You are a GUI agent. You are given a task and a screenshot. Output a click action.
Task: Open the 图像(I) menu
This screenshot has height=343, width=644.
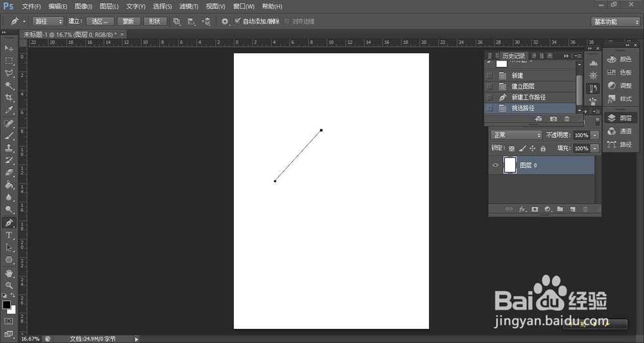pos(84,6)
